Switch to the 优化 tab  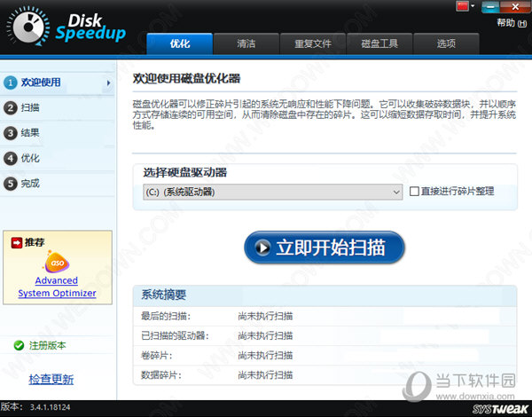[x=180, y=43]
